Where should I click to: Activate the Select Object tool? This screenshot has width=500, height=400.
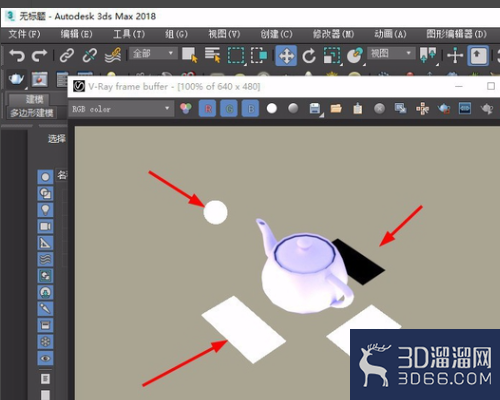click(190, 55)
